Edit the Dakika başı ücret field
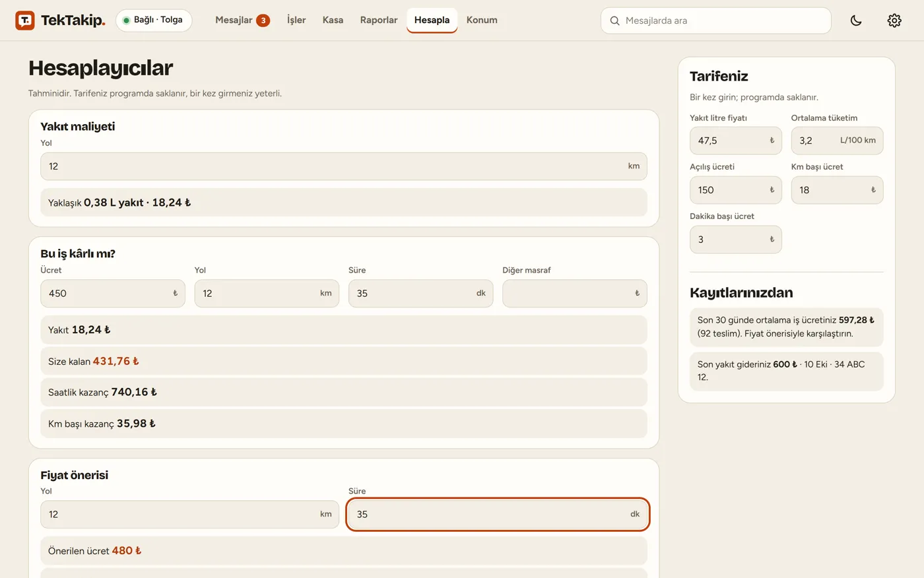924x578 pixels. coord(735,240)
